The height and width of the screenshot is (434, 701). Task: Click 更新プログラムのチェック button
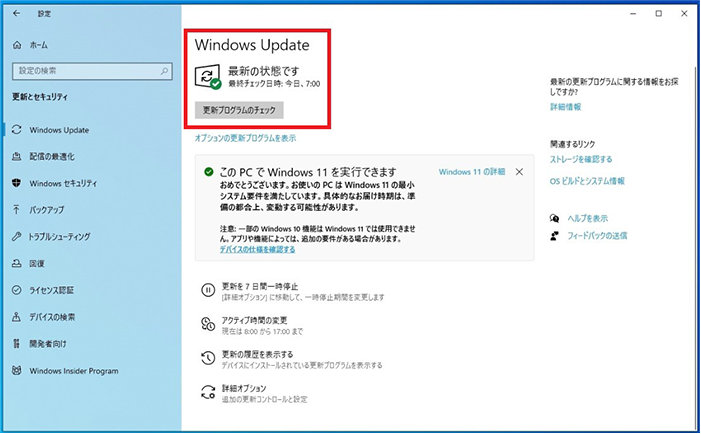point(239,110)
